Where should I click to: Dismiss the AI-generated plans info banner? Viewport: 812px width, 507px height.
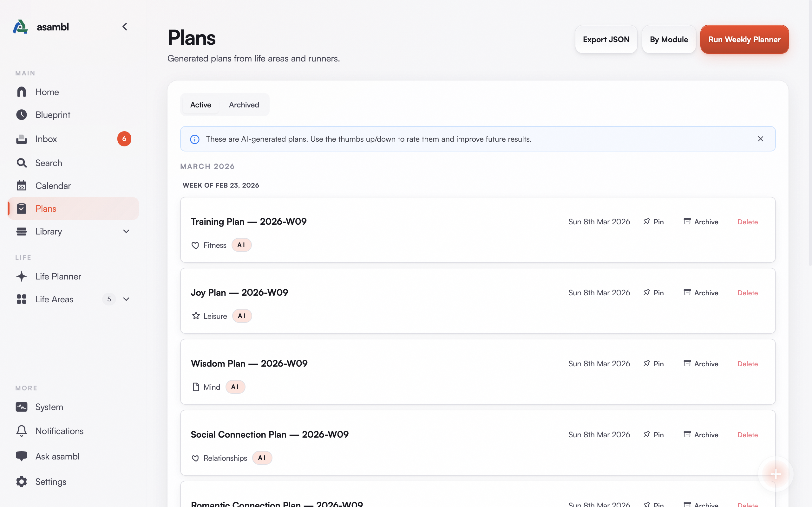(x=760, y=139)
